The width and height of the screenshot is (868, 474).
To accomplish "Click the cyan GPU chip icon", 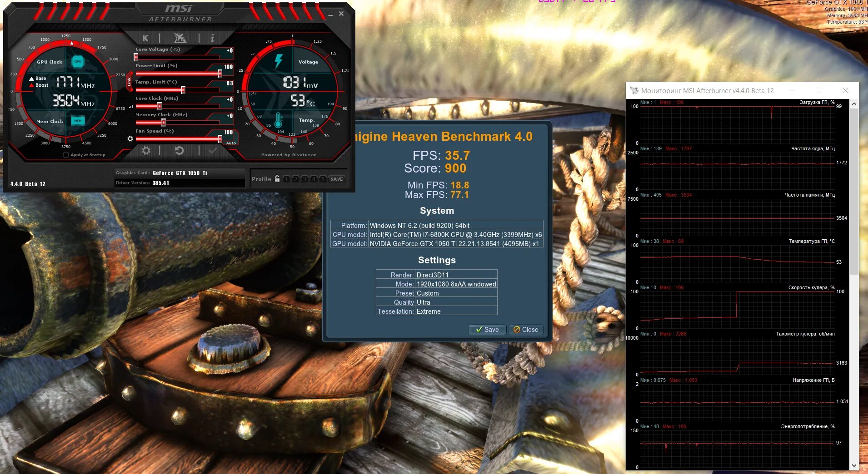I will 78,61.
